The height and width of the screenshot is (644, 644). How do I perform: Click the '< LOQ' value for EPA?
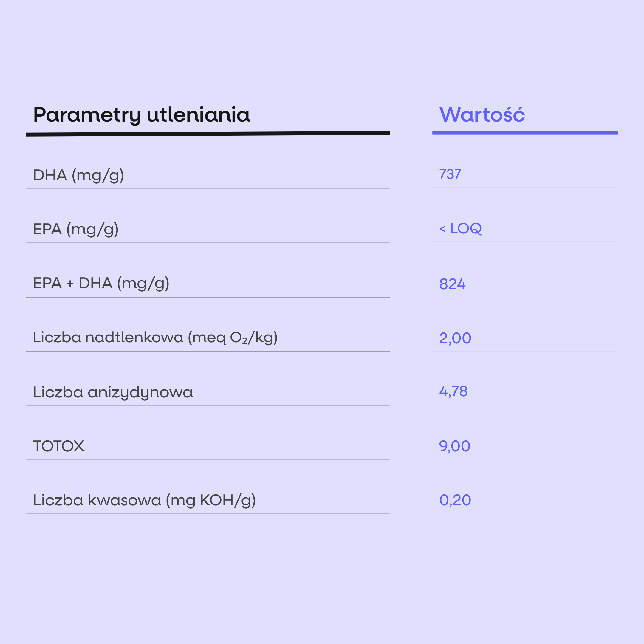[x=460, y=229]
